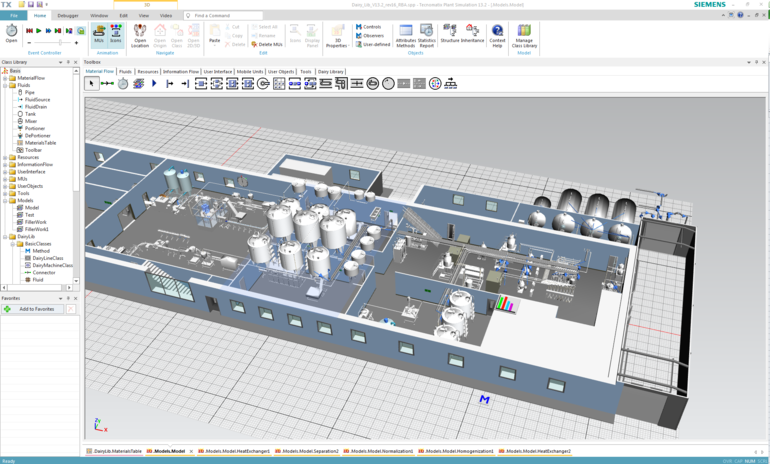770x464 pixels.
Task: Select the colorful FlowControl circle icon
Action: [435, 83]
